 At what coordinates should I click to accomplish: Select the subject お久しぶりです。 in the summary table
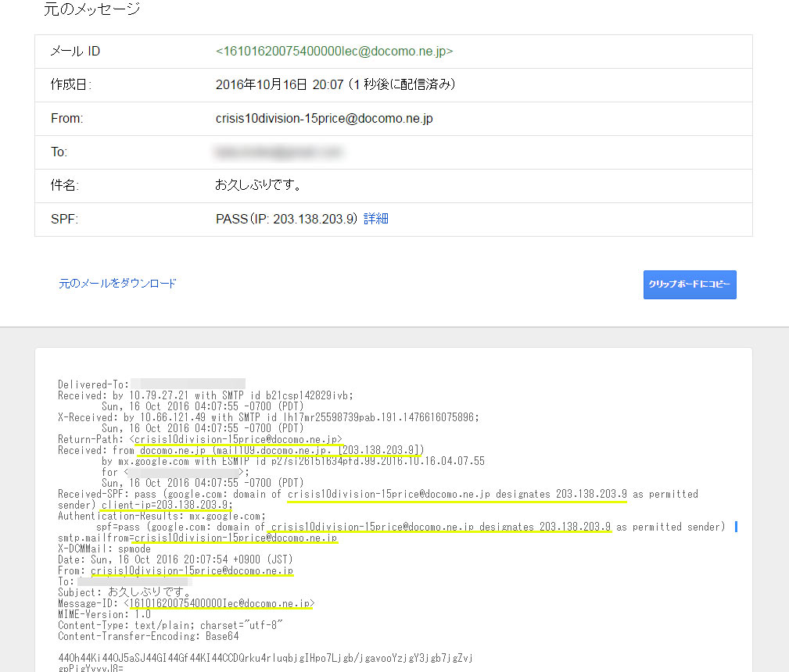(x=258, y=185)
